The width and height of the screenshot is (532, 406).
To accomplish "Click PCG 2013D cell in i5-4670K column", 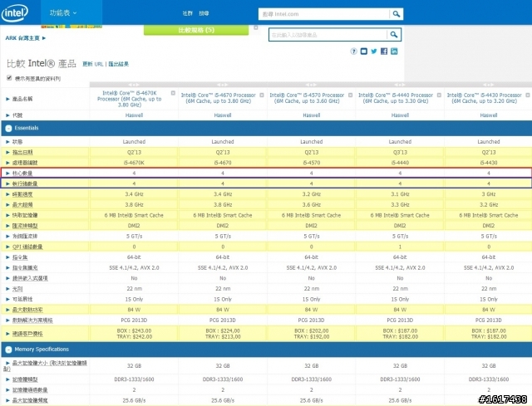I will coord(134,320).
